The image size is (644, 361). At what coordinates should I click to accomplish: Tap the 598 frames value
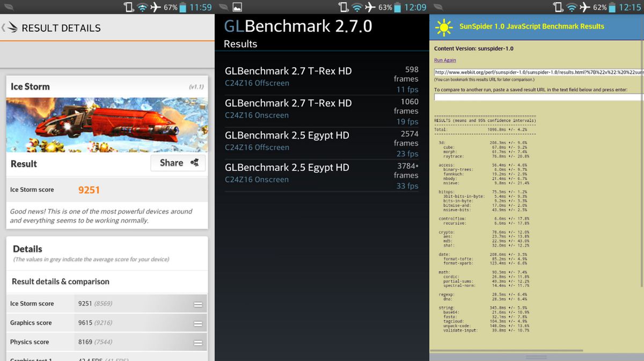[x=406, y=74]
